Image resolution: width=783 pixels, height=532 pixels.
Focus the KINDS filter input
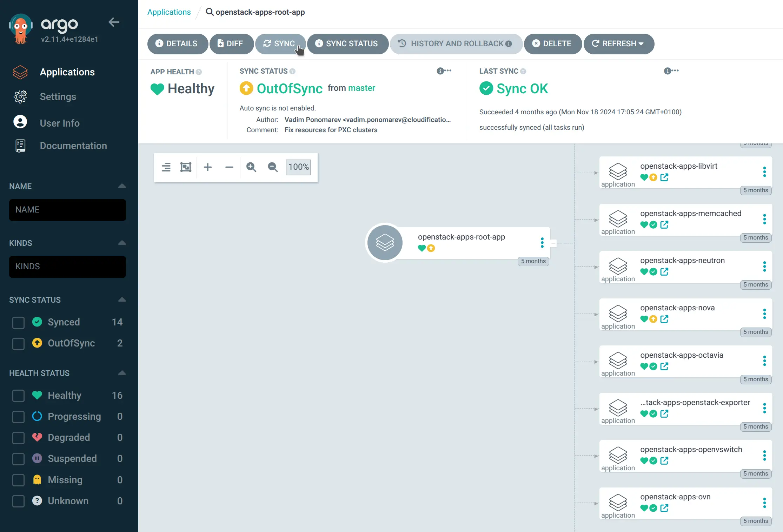pos(67,267)
